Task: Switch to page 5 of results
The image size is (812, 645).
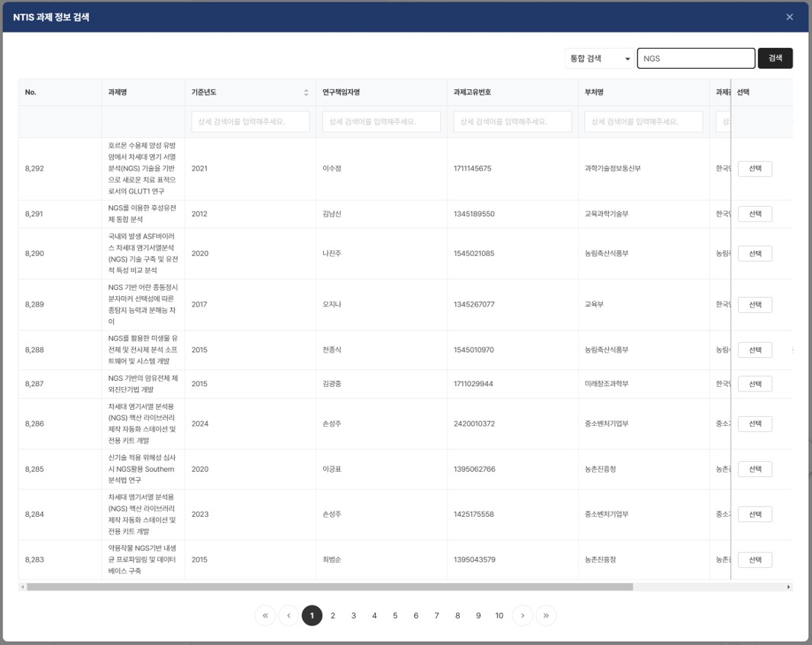Action: pyautogui.click(x=395, y=615)
